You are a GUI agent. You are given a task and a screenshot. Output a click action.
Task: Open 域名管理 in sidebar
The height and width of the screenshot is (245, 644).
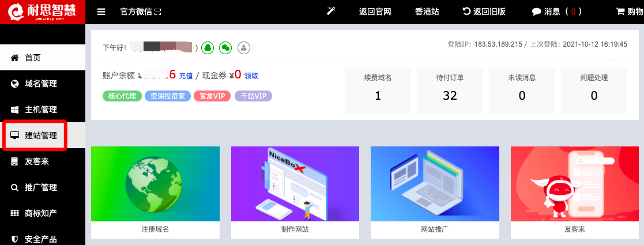pyautogui.click(x=43, y=84)
